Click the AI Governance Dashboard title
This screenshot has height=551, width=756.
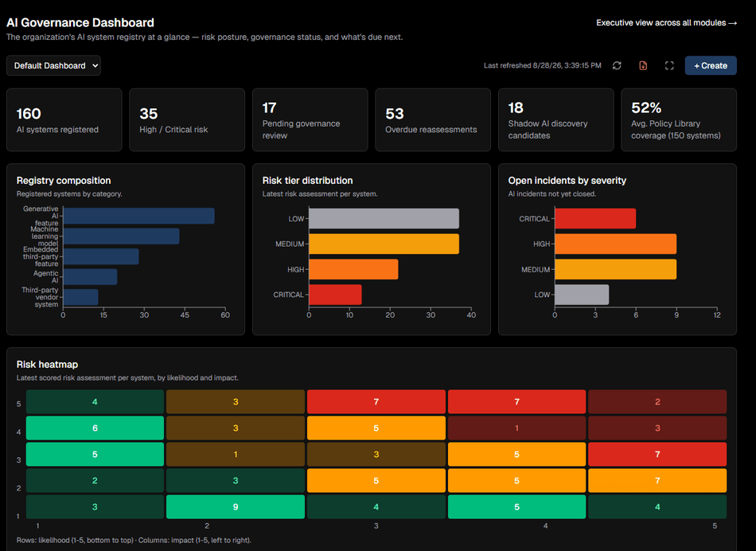click(80, 22)
